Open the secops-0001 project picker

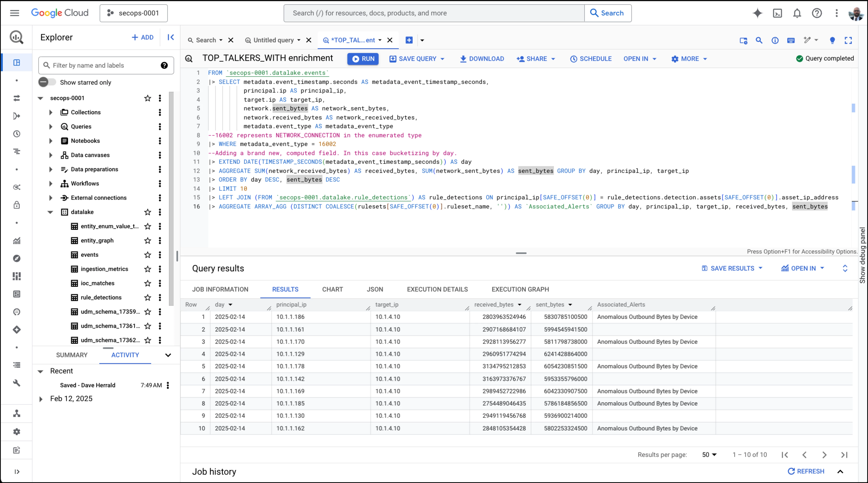134,13
